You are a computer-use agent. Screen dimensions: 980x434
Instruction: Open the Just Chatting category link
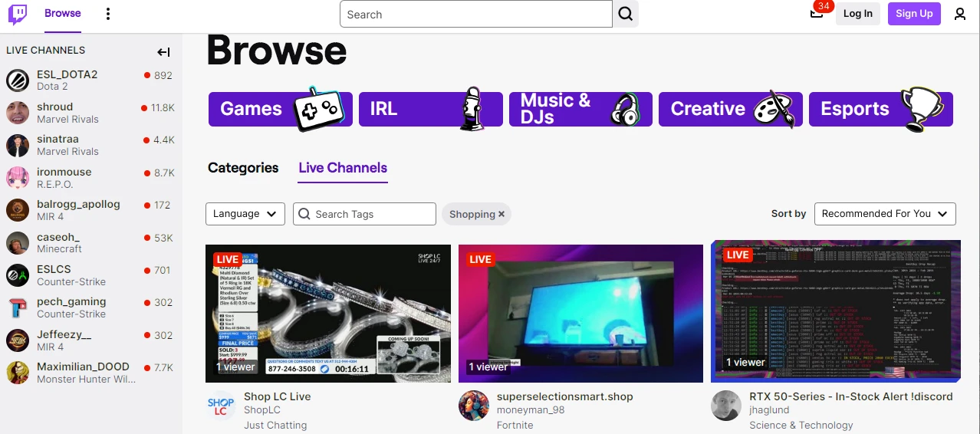point(275,425)
